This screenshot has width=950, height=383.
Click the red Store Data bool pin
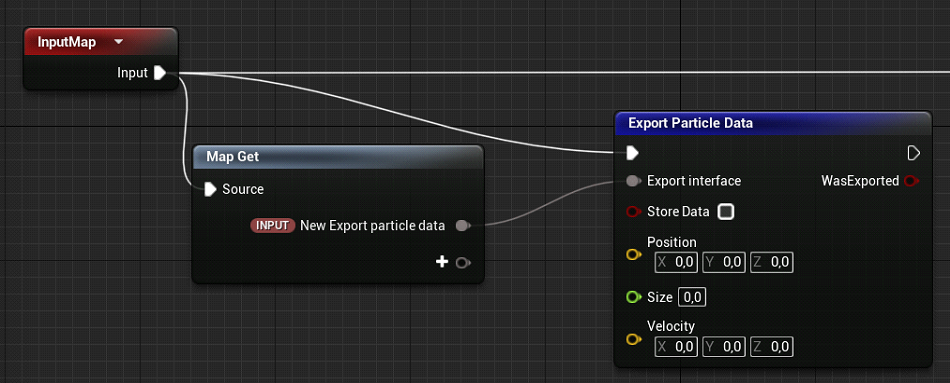(633, 211)
